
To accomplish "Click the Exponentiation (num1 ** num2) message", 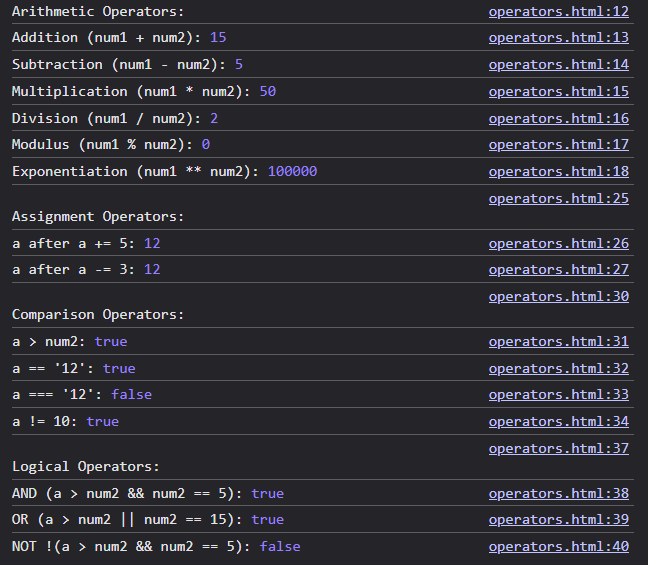I will tap(164, 172).
